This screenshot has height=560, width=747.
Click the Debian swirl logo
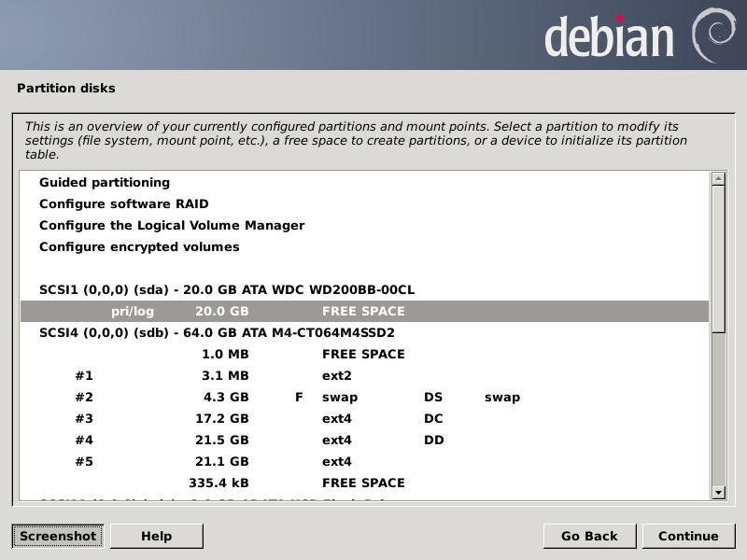click(712, 34)
